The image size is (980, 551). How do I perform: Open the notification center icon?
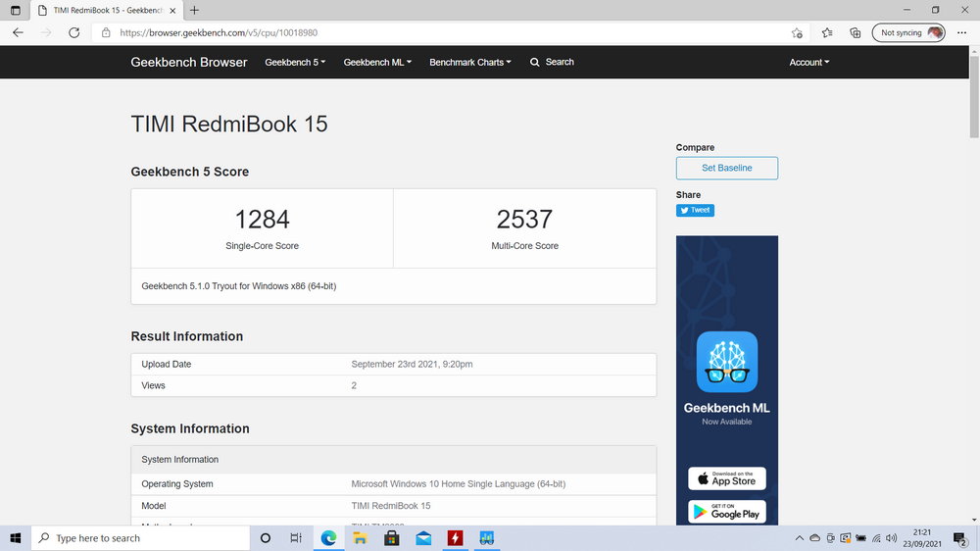coord(960,538)
